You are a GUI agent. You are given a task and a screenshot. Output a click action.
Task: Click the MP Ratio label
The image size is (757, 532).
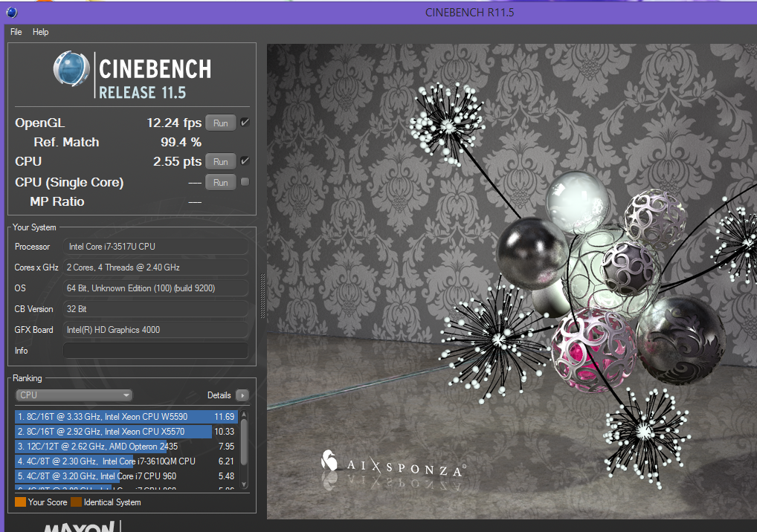click(57, 201)
